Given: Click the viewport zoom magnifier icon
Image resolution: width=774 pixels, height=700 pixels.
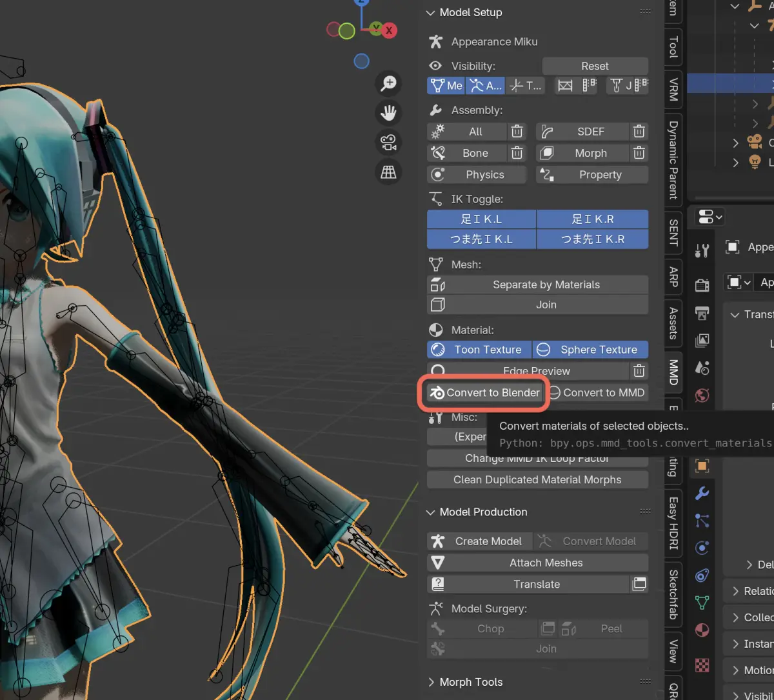Looking at the screenshot, I should coord(388,83).
